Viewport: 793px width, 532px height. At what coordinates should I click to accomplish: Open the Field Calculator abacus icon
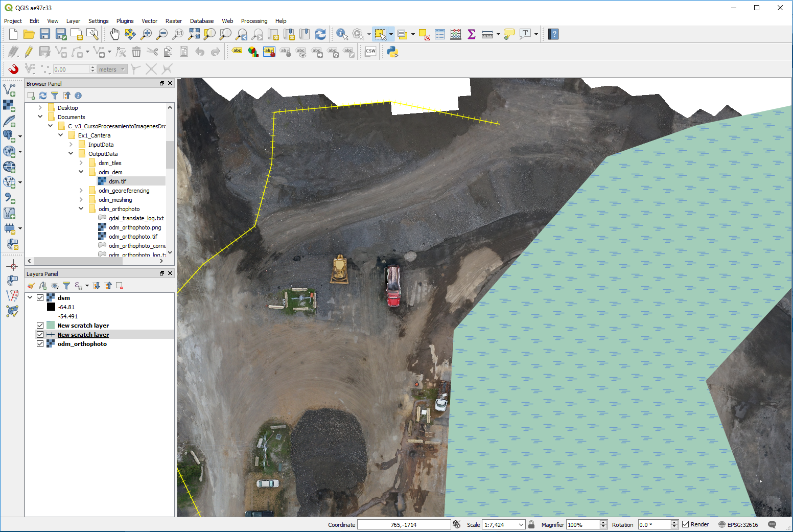coord(456,34)
